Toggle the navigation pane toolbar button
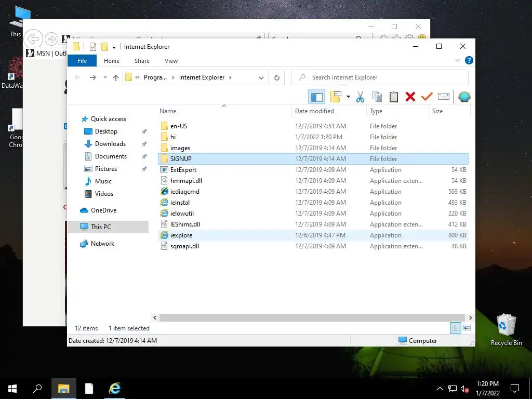The height and width of the screenshot is (399, 532). point(316,97)
